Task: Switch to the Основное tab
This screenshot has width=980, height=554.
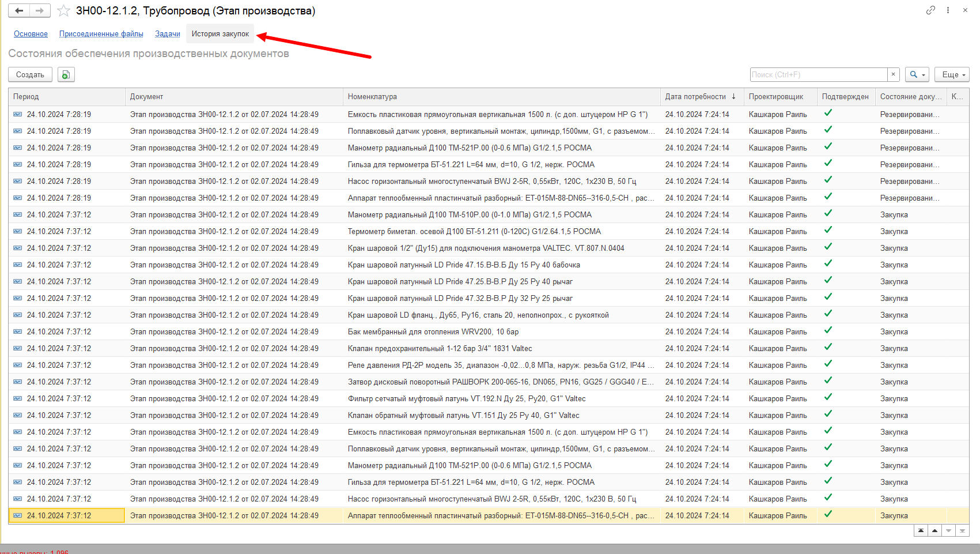Action: click(x=31, y=34)
